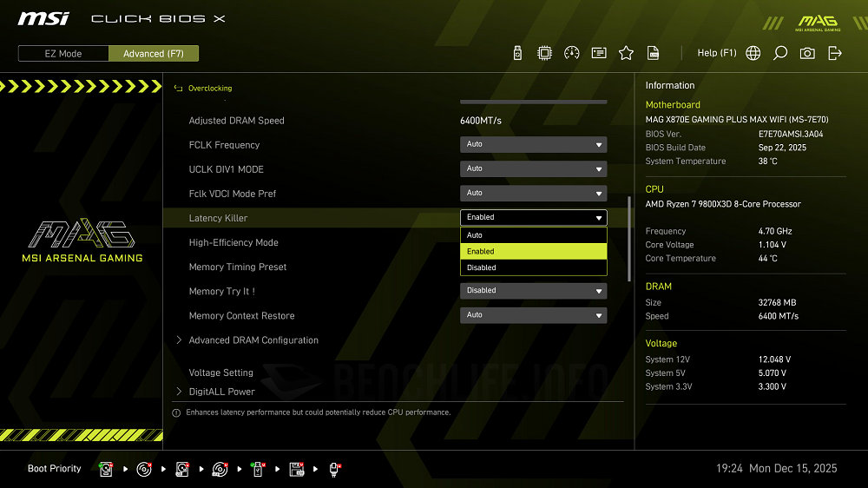Open the UCLK DIV1 MODE dropdown
This screenshot has height=488, width=868.
(x=533, y=169)
